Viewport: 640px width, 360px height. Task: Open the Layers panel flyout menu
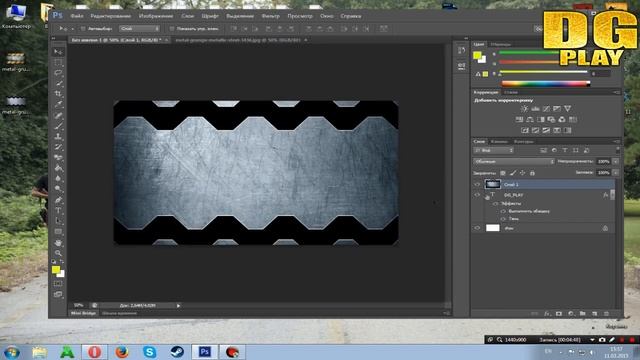[x=616, y=142]
